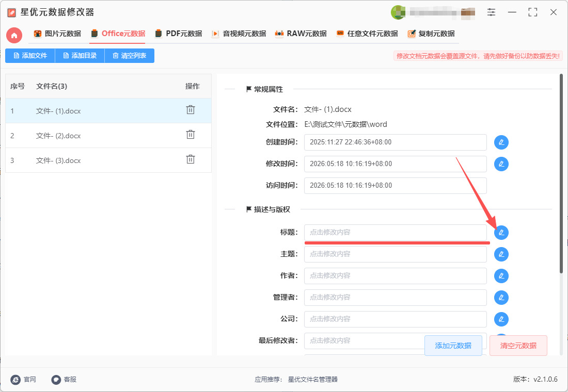Open the 客服 support link

[64, 379]
